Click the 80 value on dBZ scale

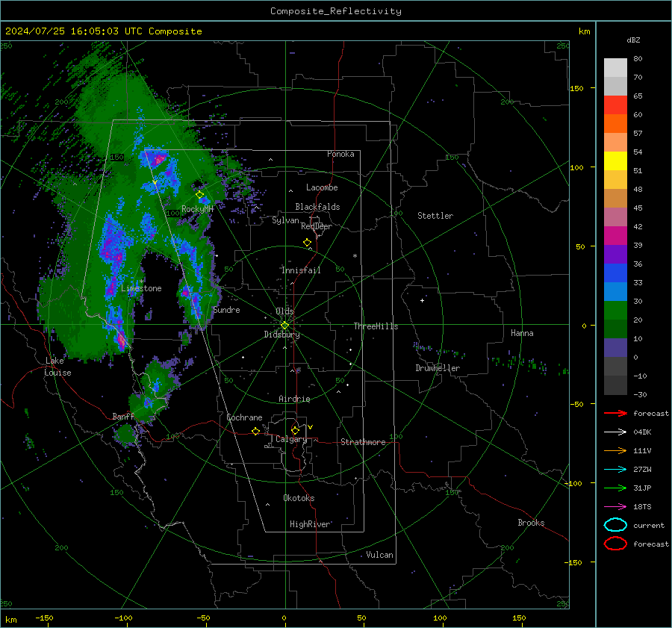[638, 58]
